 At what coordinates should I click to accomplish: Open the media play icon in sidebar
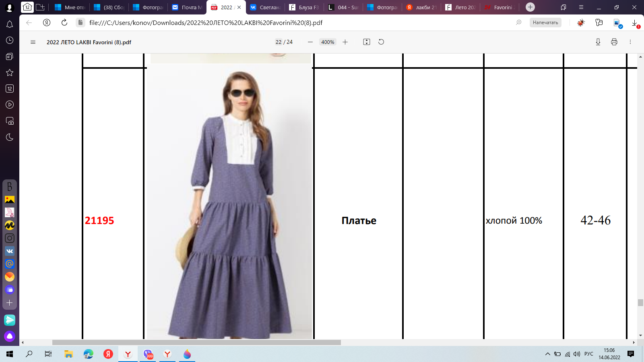tap(10, 105)
